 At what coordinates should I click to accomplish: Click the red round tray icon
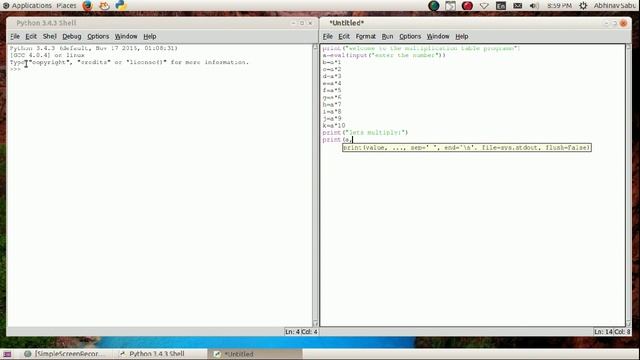click(467, 6)
